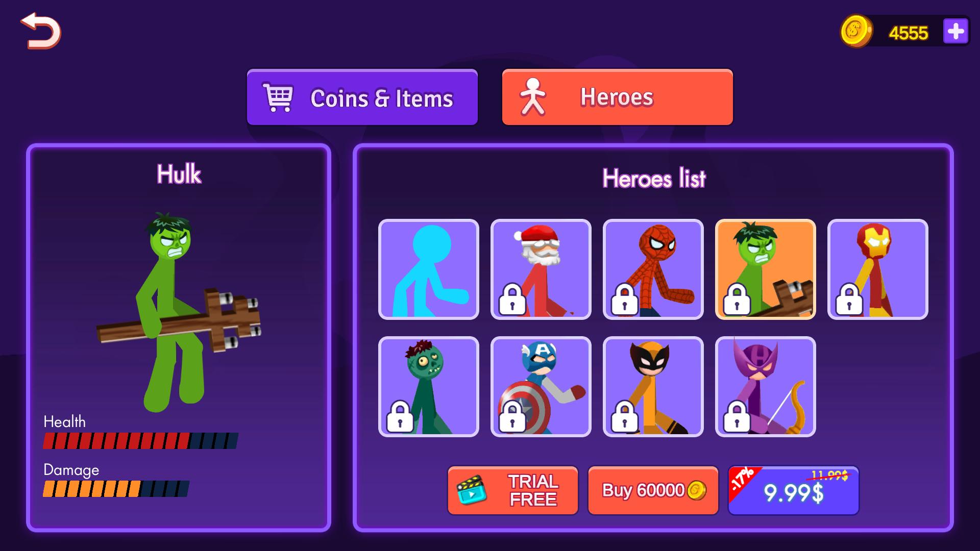Select the locked Santa hero
Image resolution: width=980 pixels, height=551 pixels.
coord(541,269)
